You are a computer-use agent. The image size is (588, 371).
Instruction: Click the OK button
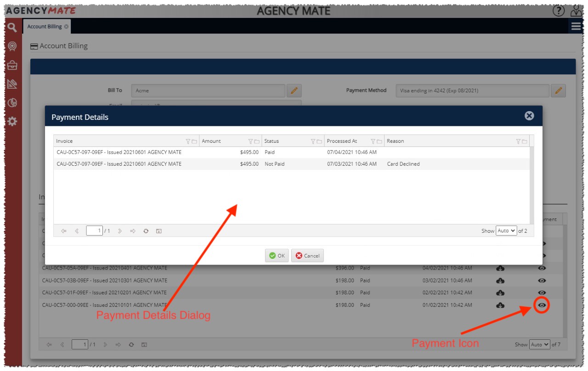click(277, 256)
